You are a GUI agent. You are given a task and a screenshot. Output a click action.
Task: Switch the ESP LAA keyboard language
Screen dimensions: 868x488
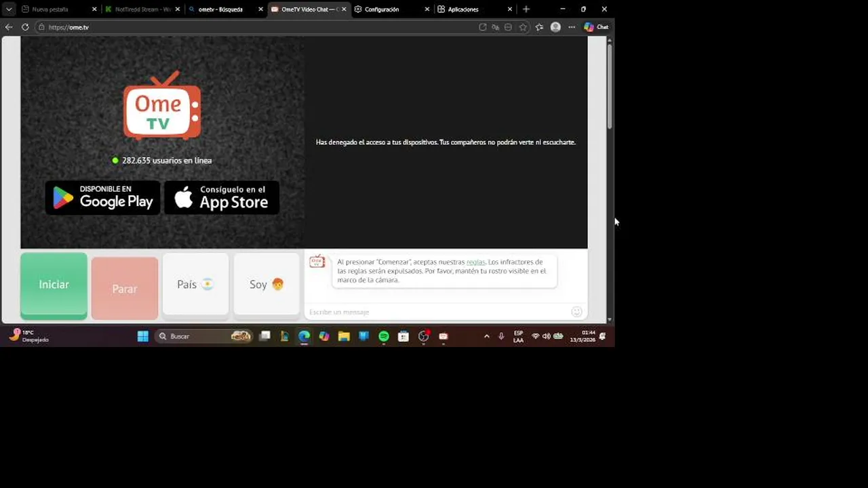click(x=518, y=336)
